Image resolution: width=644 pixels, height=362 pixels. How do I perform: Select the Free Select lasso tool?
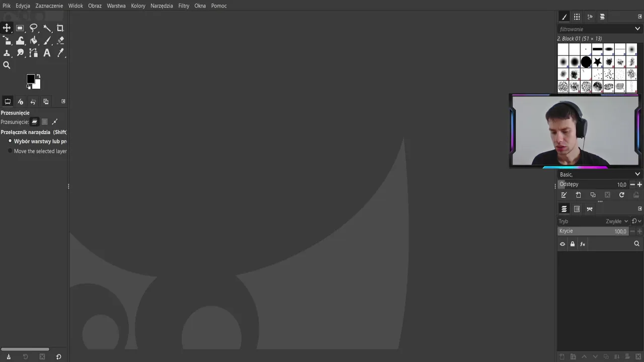pos(34,28)
